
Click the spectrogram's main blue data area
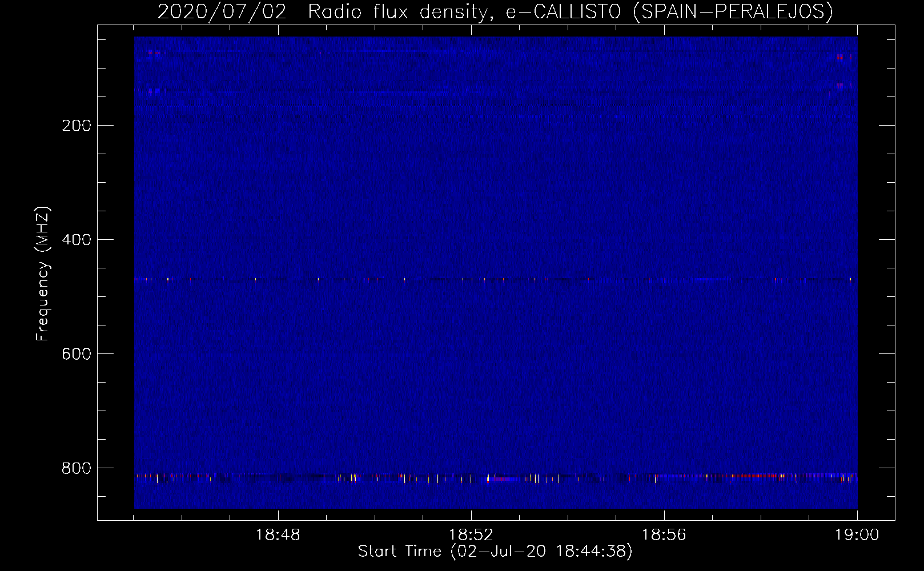coord(496,272)
